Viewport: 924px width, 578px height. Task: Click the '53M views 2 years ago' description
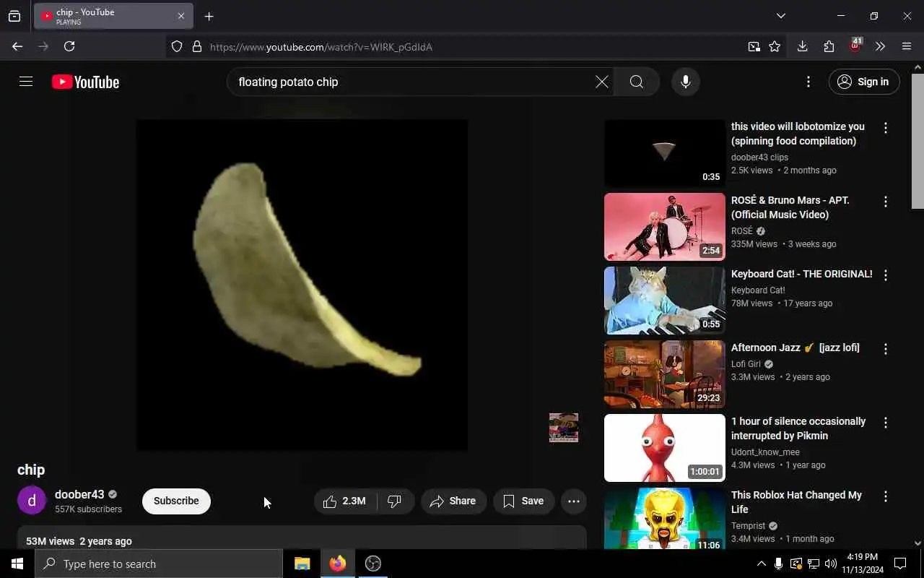point(79,541)
